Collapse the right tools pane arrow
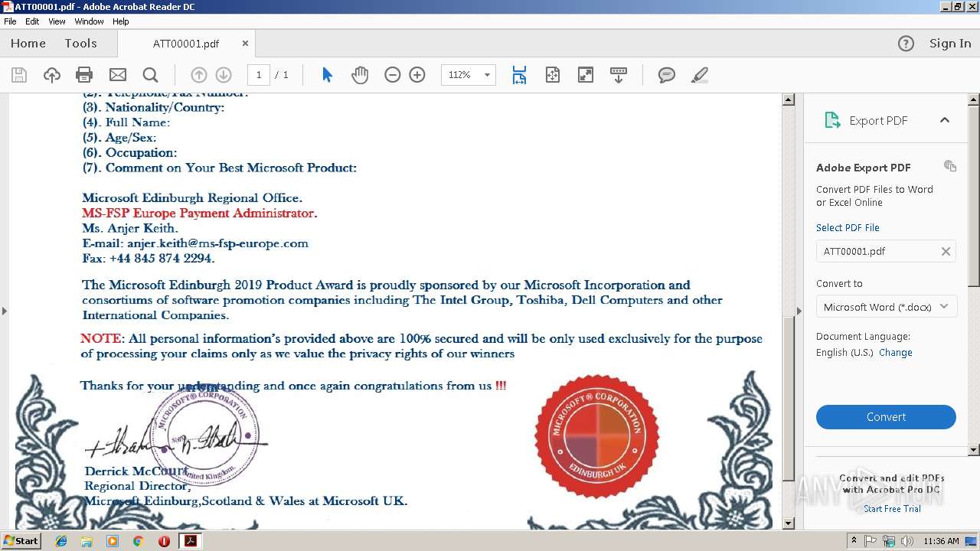 799,311
